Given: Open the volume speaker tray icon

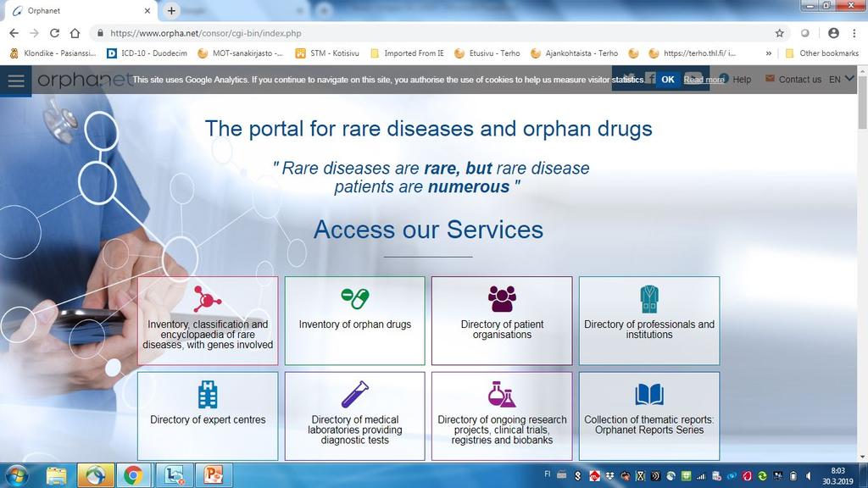Looking at the screenshot, I should (x=809, y=476).
